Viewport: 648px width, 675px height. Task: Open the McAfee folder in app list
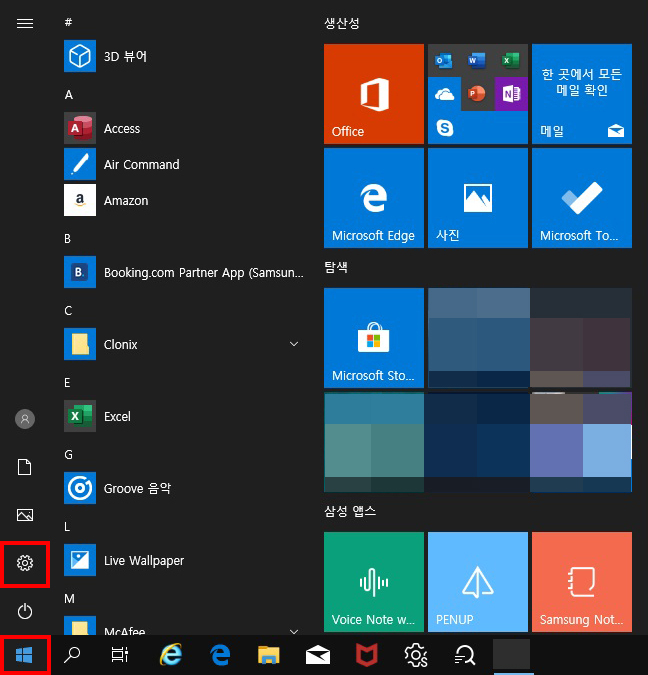click(124, 631)
